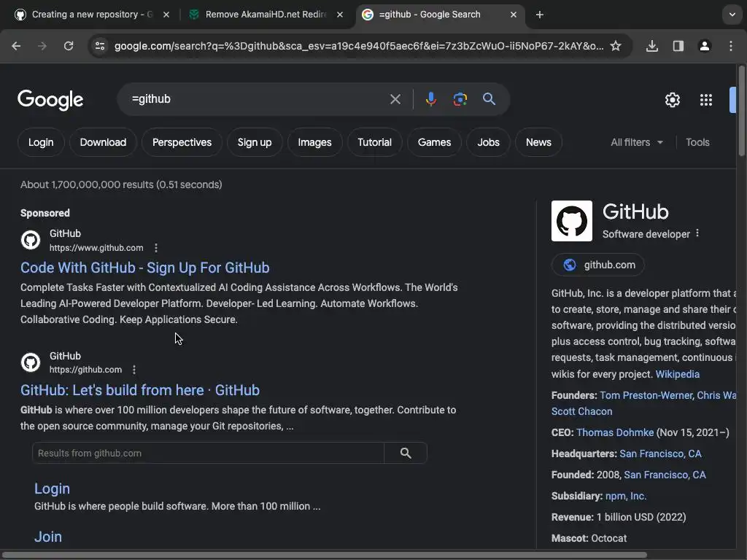The height and width of the screenshot is (560, 747).
Task: Click the browser forward arrow
Action: (42, 46)
